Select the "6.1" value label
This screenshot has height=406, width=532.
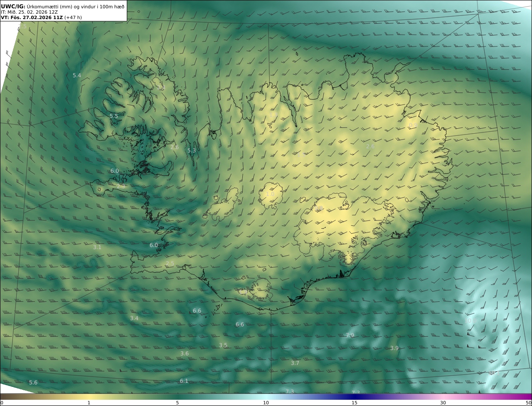(184, 381)
